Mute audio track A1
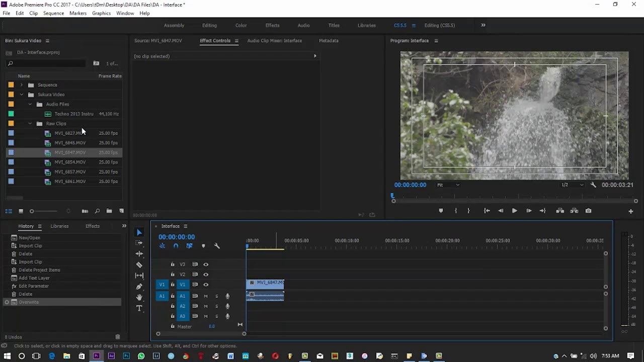Image resolution: width=644 pixels, height=362 pixels. click(x=206, y=296)
